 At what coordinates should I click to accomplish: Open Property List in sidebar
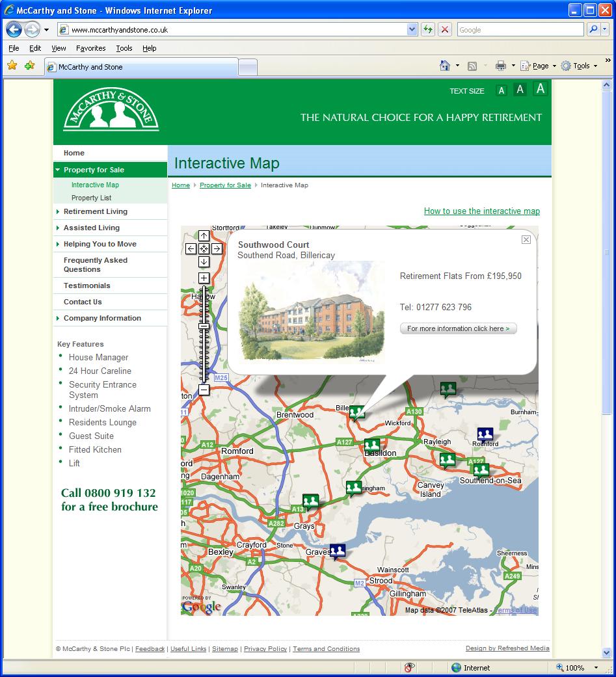(91, 198)
